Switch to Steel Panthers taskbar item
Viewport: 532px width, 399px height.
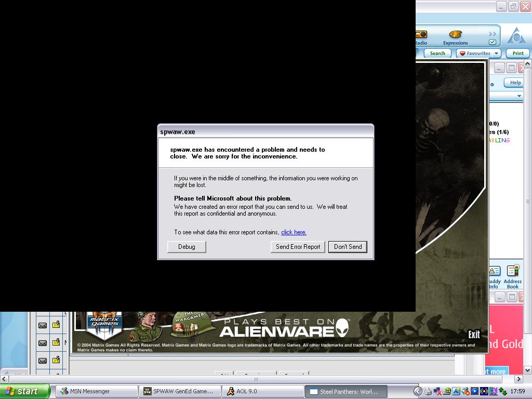point(346,391)
